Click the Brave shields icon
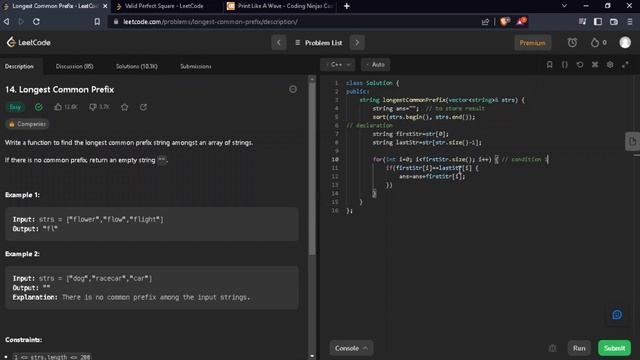The image size is (640, 360). (504, 22)
